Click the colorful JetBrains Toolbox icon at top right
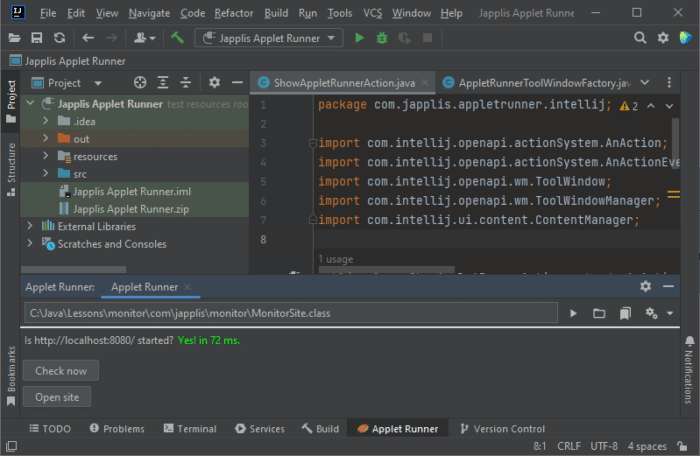This screenshot has height=456, width=700. pos(685,38)
